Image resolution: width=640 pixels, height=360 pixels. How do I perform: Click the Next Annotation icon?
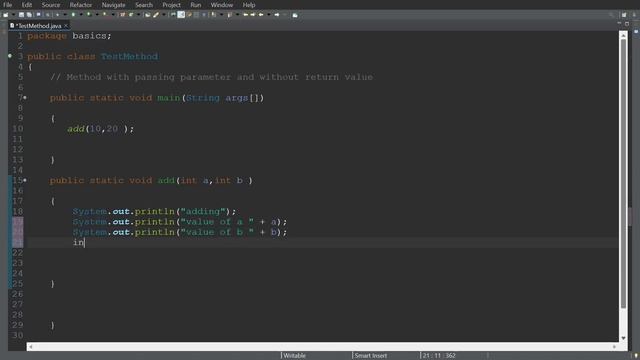point(213,15)
